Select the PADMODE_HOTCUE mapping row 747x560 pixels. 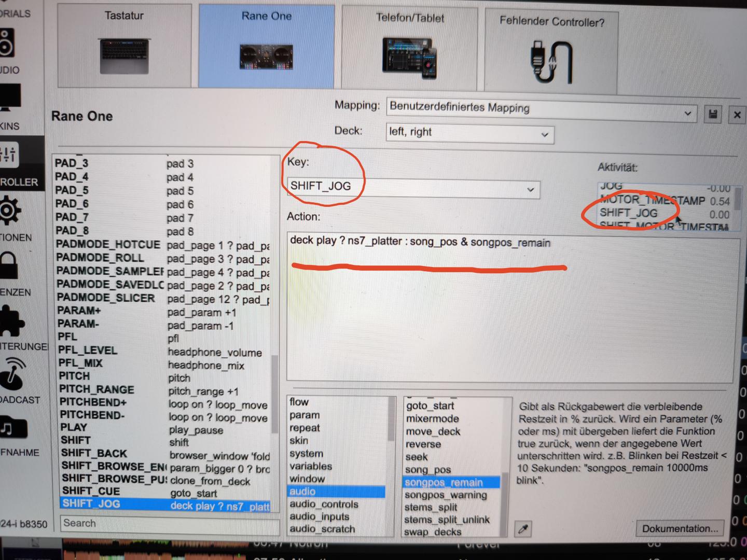click(162, 245)
